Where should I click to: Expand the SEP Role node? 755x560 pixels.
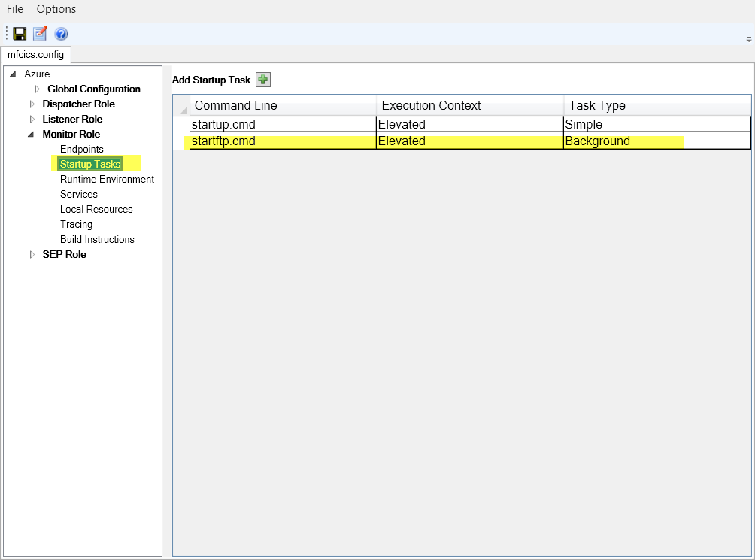pos(32,255)
